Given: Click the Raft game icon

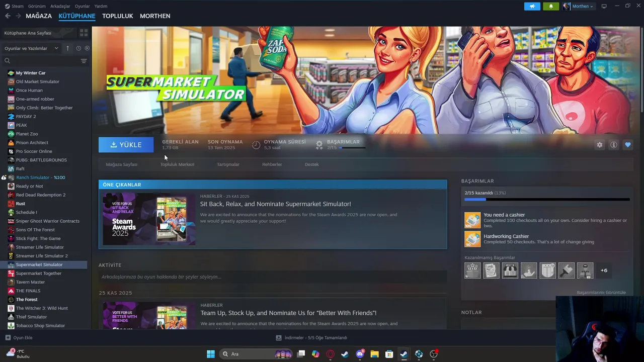Looking at the screenshot, I should tap(11, 168).
